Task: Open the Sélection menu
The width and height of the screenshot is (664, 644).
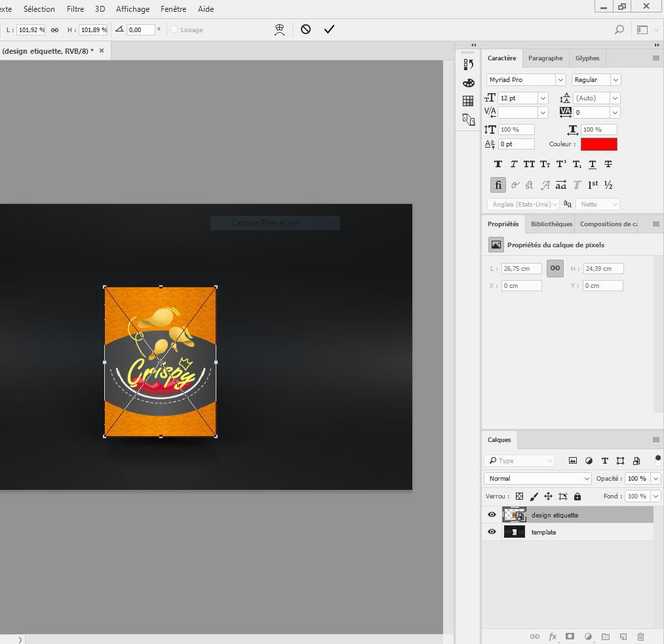Action: [39, 9]
